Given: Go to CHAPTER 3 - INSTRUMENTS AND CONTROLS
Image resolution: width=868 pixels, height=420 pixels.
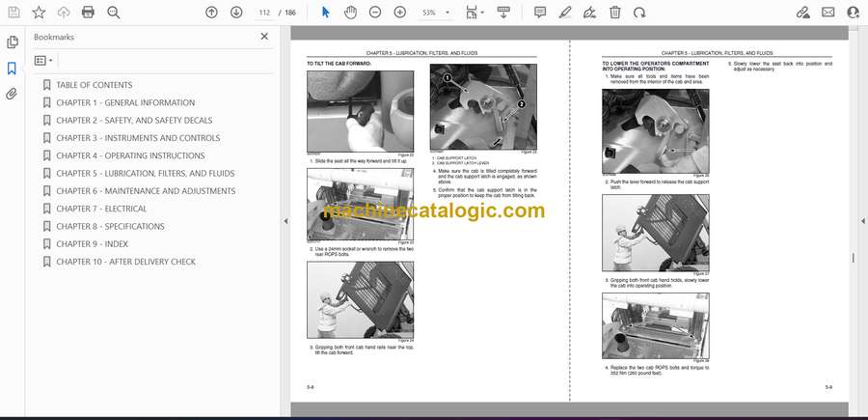Looking at the screenshot, I should (138, 138).
